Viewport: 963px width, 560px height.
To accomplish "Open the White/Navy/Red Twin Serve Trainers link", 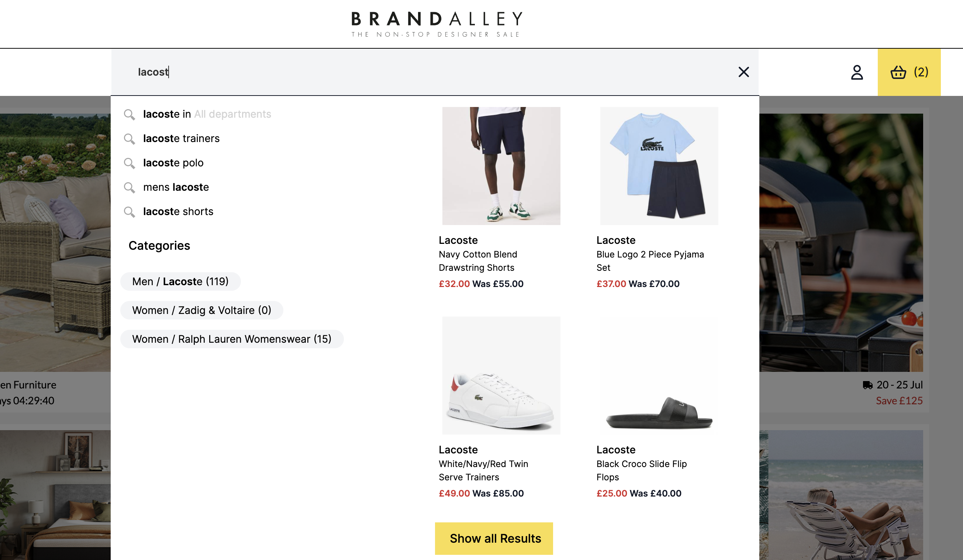I will click(483, 470).
